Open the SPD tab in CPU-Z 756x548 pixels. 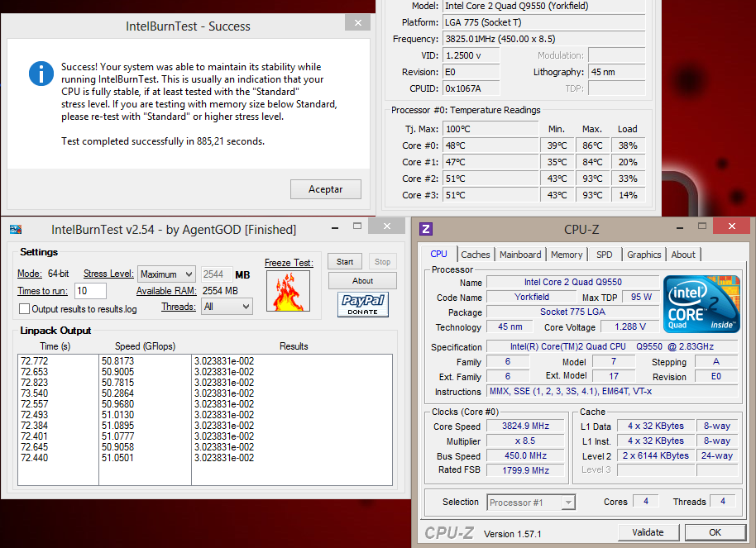pyautogui.click(x=604, y=255)
